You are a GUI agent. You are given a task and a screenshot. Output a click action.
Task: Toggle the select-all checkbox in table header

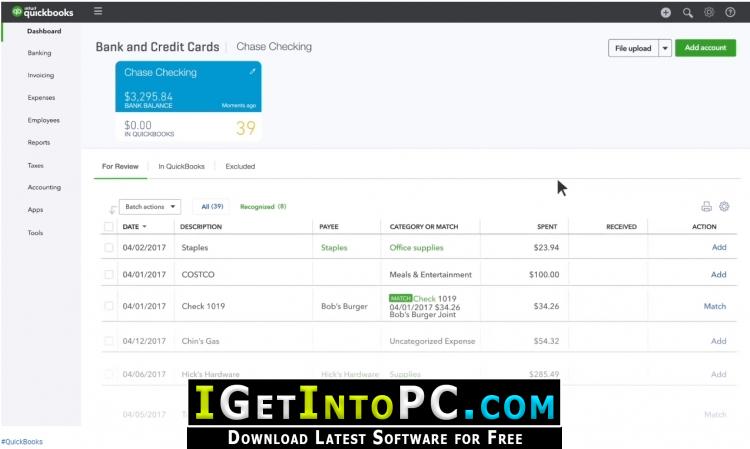pyautogui.click(x=109, y=227)
